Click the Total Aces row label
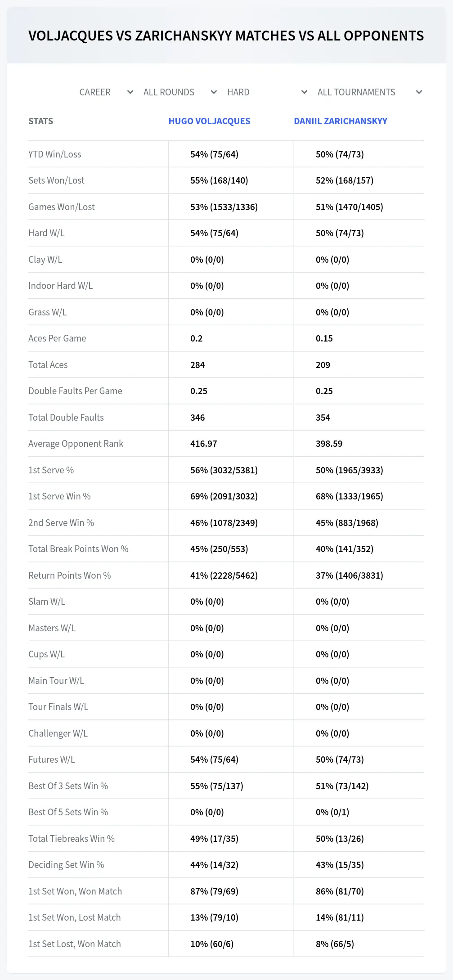 point(48,365)
